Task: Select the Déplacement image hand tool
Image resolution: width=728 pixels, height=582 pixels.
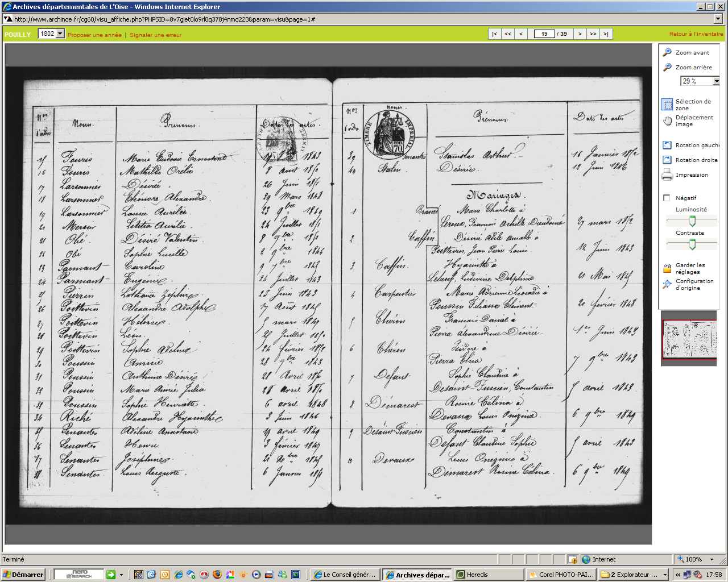Action: pos(667,120)
